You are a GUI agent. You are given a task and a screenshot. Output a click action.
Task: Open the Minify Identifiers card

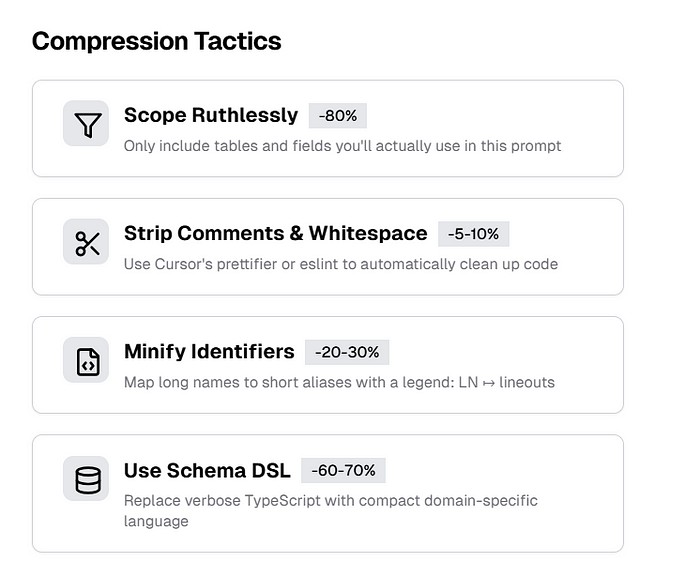[328, 365]
